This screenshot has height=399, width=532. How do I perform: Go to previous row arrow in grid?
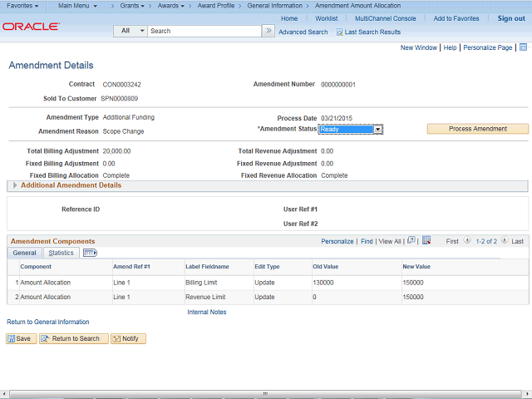tap(468, 241)
